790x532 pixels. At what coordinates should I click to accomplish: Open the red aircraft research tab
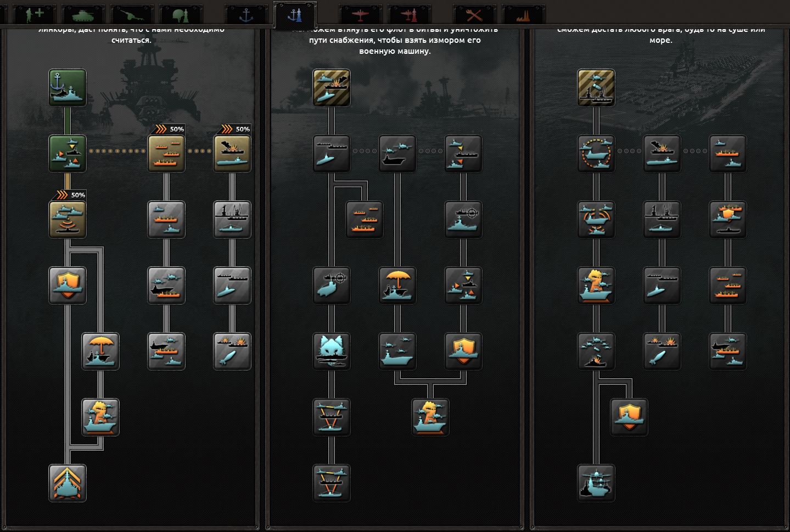tap(360, 14)
